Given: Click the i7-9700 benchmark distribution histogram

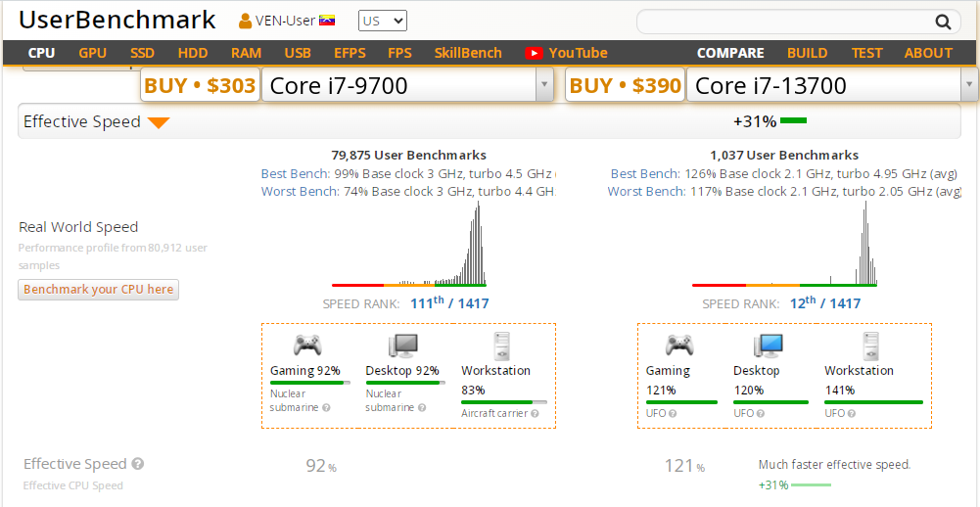Looking at the screenshot, I should (409, 244).
